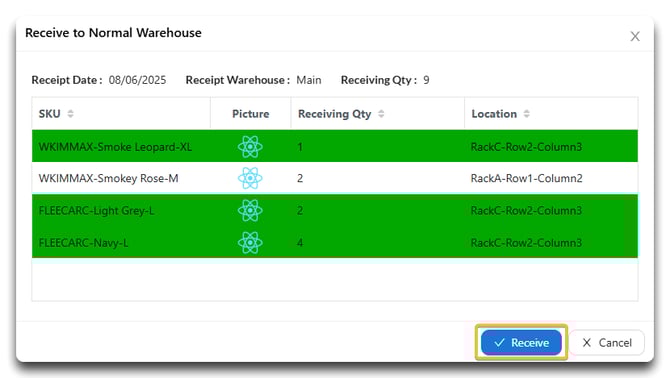Screen dimensions: 670x378
Task: Open picture icon for FLEECARC-Navy-L
Action: (x=250, y=243)
